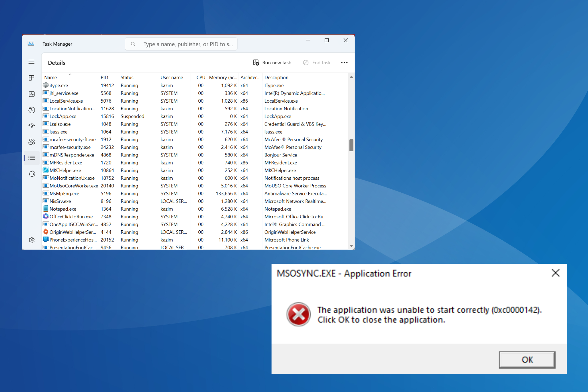The height and width of the screenshot is (392, 588).
Task: Click Run new task
Action: [x=272, y=62]
